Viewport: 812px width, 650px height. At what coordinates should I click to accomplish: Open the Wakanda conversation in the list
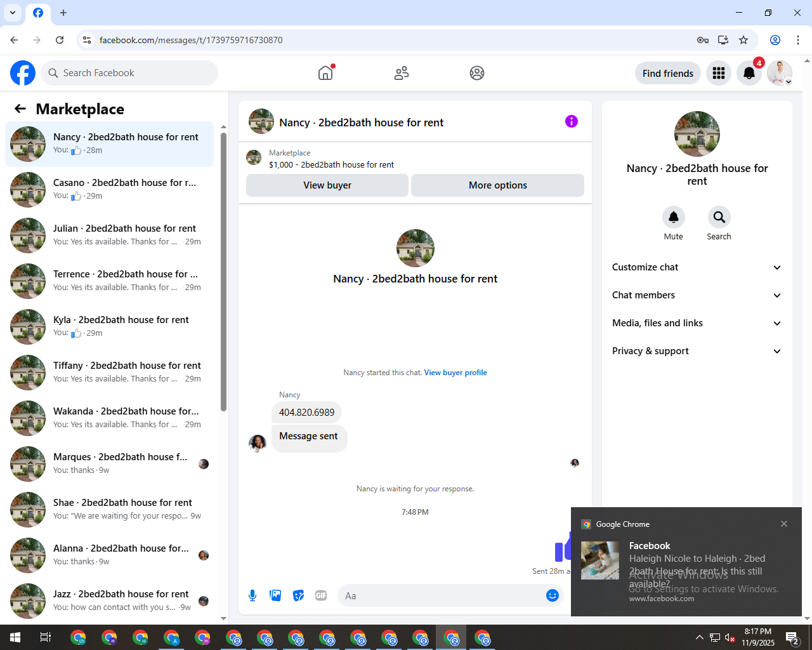pyautogui.click(x=110, y=418)
